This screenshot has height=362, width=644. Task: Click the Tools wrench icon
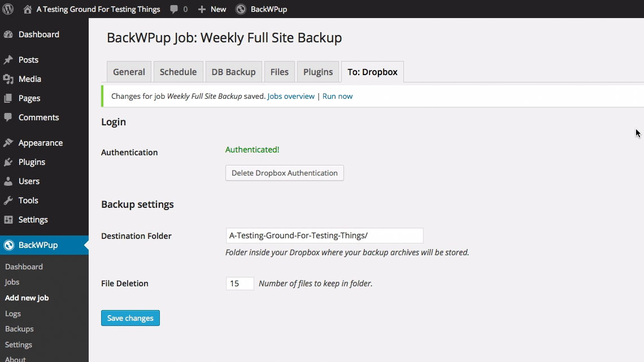tap(8, 200)
